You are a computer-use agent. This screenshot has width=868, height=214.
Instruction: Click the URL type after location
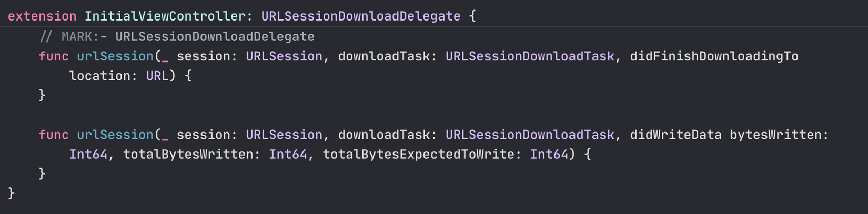[157, 76]
